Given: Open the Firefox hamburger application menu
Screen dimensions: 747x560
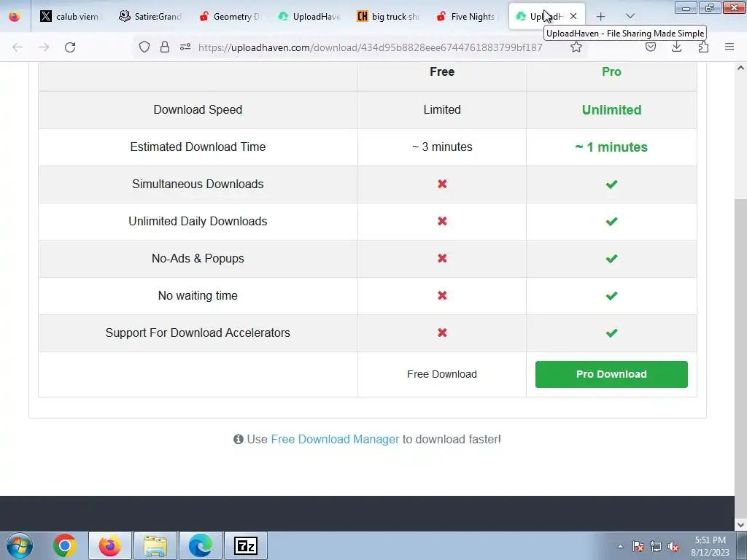Looking at the screenshot, I should point(729,47).
